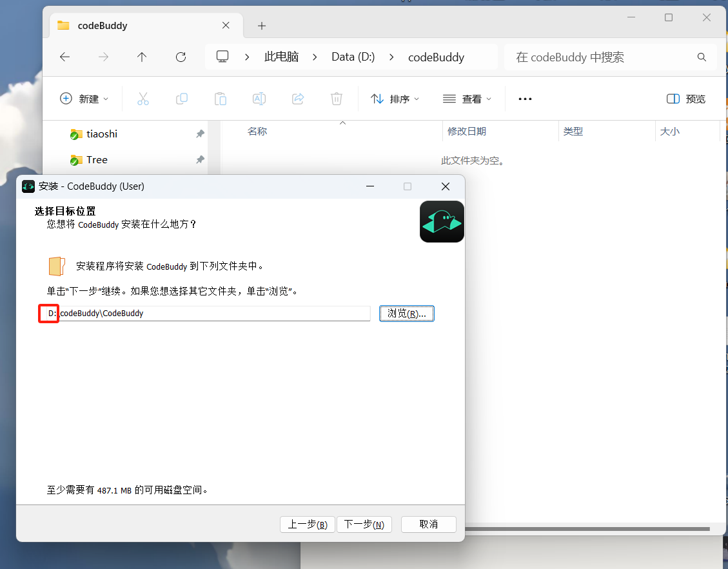
Task: Unpin the tiaoshi folder pin icon
Action: (200, 134)
